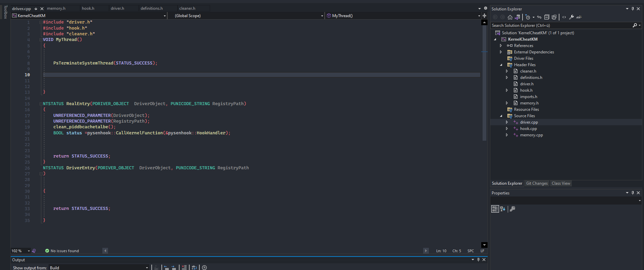Image resolution: width=644 pixels, height=270 pixels.
Task: Open the Toolbox side panel
Action: coord(5,12)
